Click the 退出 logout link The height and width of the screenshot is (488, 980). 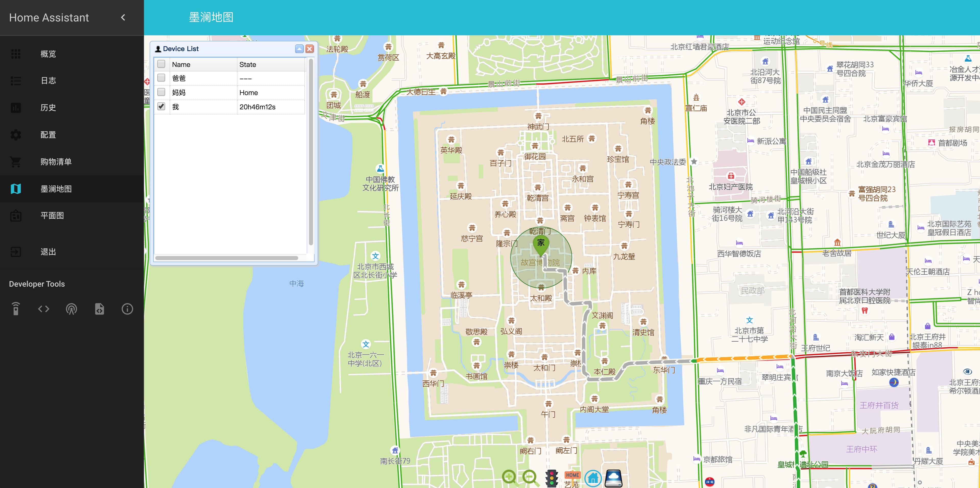coord(48,252)
